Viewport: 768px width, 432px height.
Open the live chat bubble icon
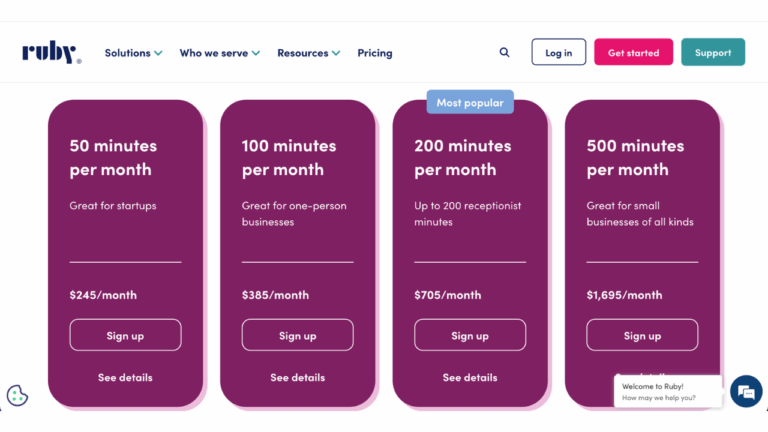pos(745,392)
